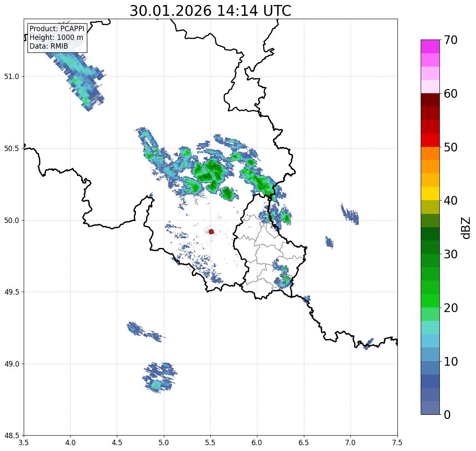
Task: Click the longitude axis label 6.0
Action: click(257, 443)
